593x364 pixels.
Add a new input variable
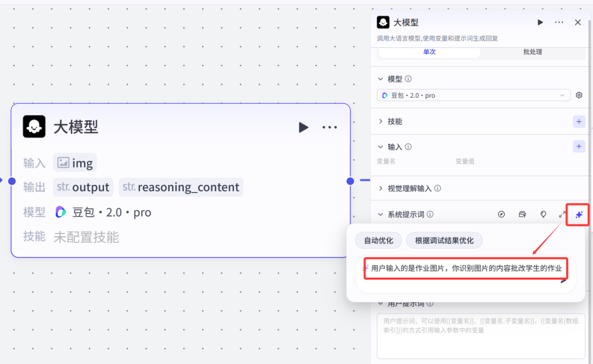(x=579, y=146)
